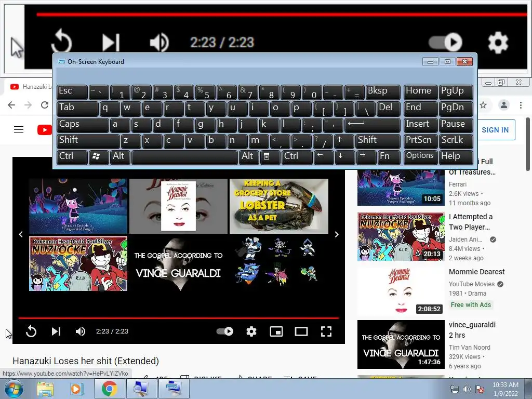Viewport: 532px width, 399px height.
Task: Open the YouTube hamburger menu
Action: 19,129
